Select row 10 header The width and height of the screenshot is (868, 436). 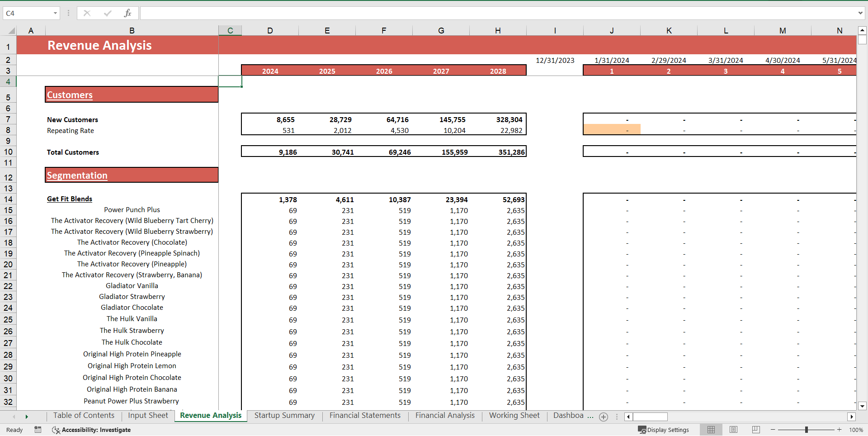[x=8, y=152]
